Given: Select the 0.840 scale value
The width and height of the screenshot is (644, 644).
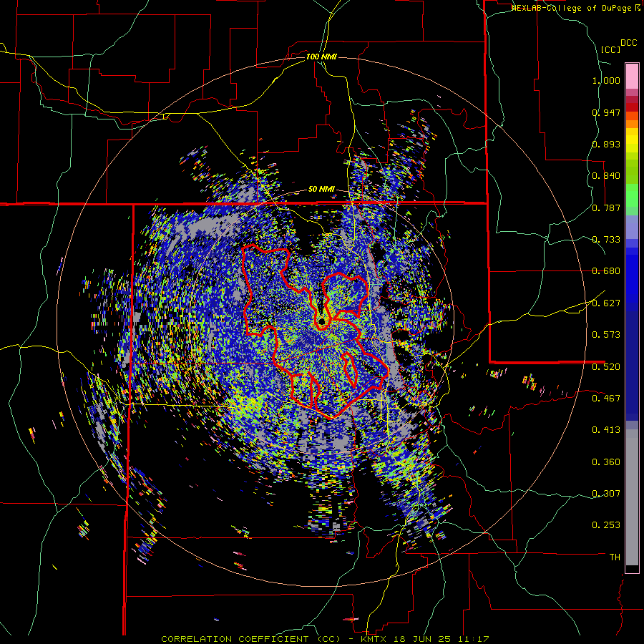Looking at the screenshot, I should point(606,176).
